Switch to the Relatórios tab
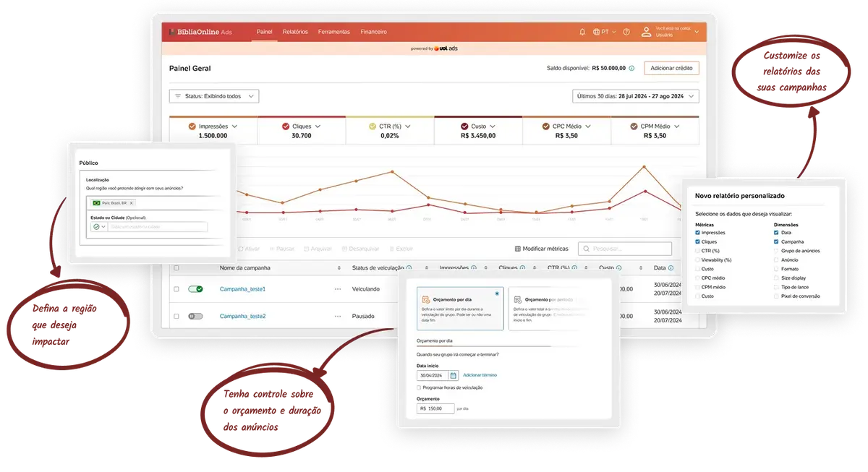This screenshot has height=472, width=868. [x=295, y=32]
